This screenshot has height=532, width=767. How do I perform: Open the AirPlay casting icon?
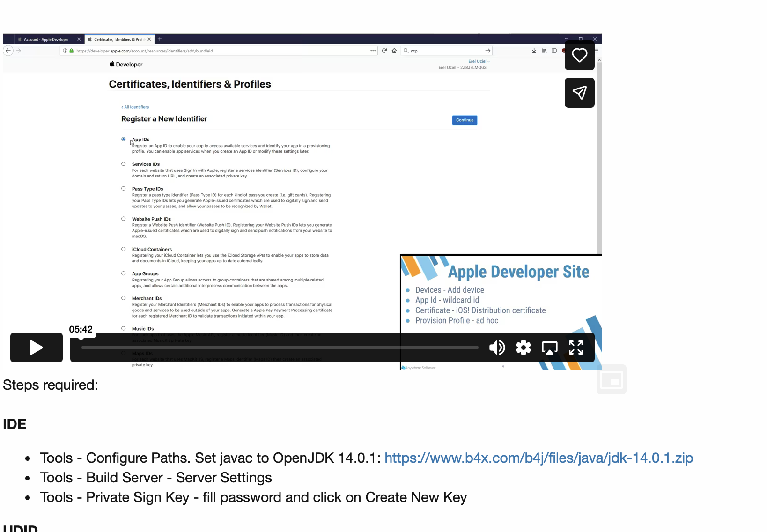pos(550,347)
